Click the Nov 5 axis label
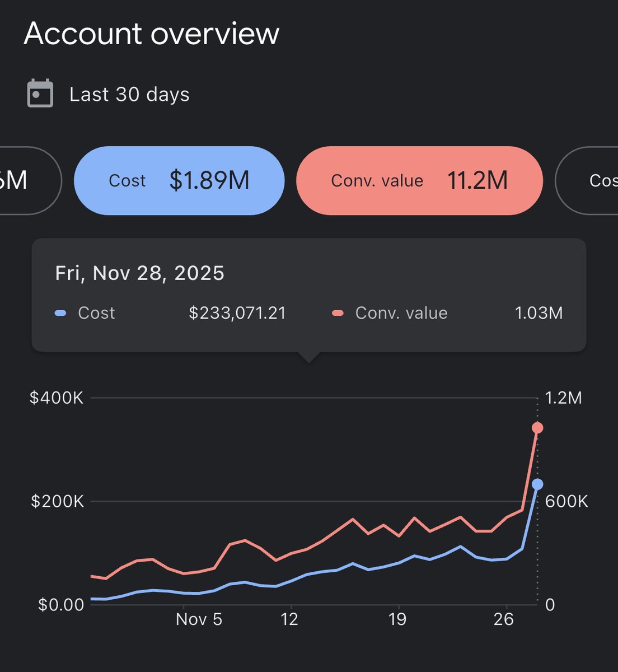This screenshot has height=672, width=618. 199,619
